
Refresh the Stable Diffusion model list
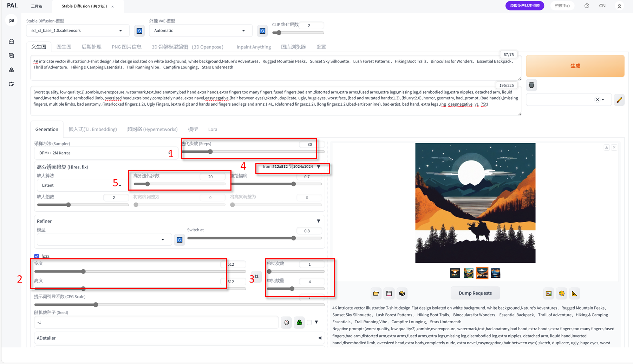click(139, 31)
